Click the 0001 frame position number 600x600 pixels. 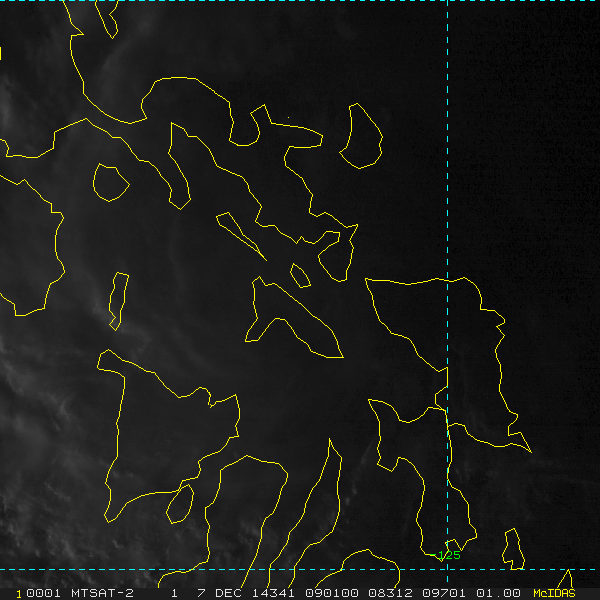tap(43, 593)
